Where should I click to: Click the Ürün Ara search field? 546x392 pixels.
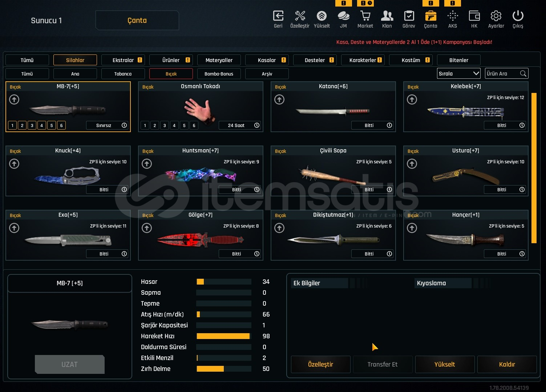(506, 73)
